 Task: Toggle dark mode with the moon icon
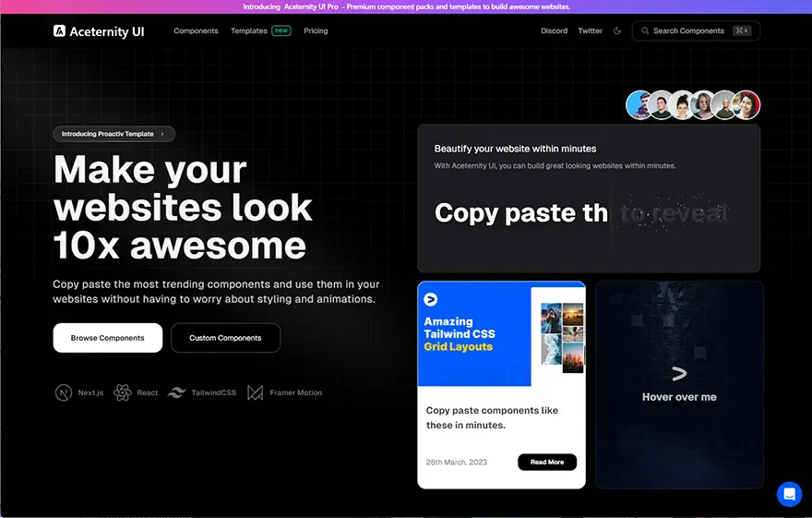coord(617,31)
